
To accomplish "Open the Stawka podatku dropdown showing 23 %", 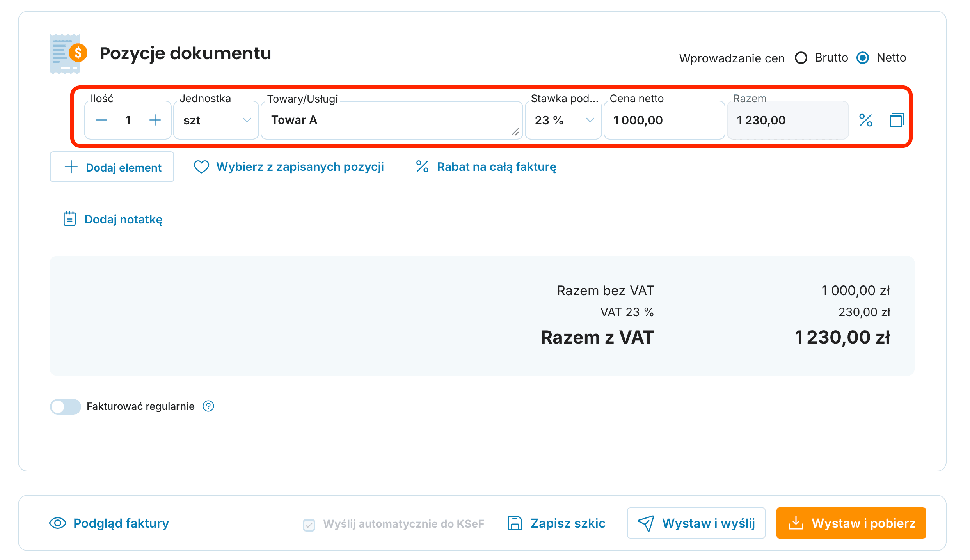I will (563, 120).
